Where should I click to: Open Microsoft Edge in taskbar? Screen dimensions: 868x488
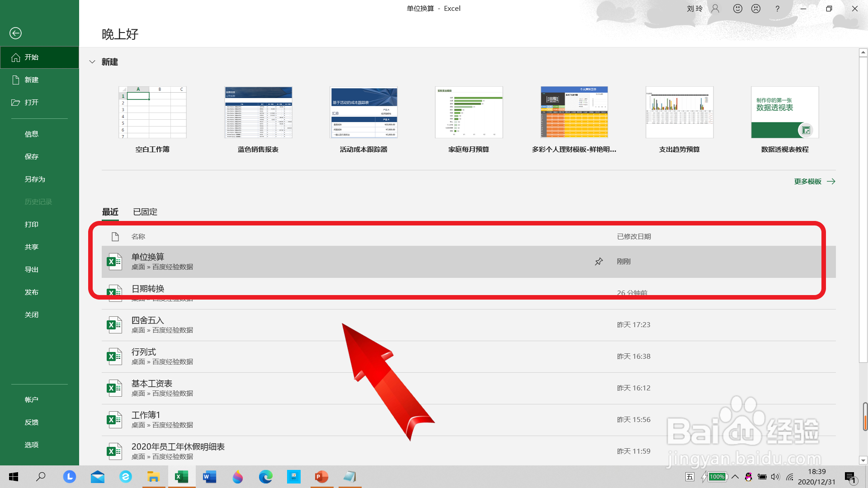(x=265, y=477)
